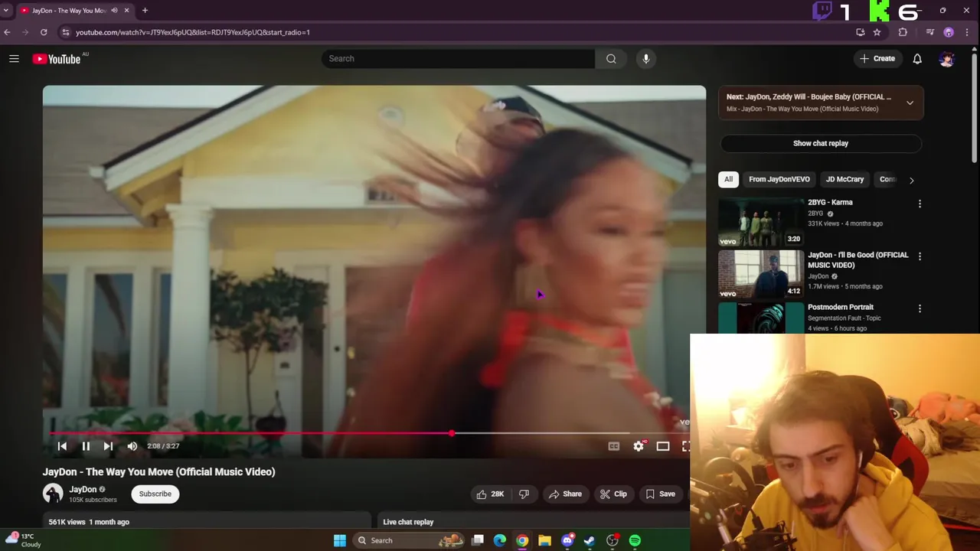Image resolution: width=980 pixels, height=551 pixels.
Task: Like the video with thumbs up
Action: point(490,494)
